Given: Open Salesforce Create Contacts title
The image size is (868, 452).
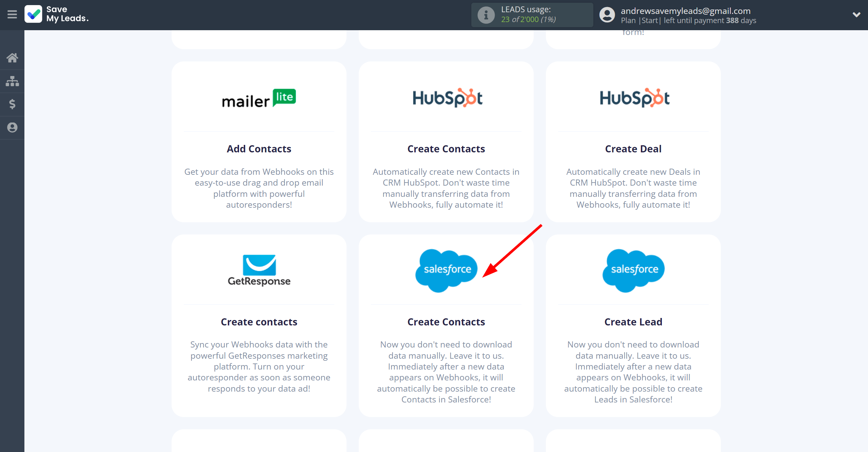Looking at the screenshot, I should point(446,322).
